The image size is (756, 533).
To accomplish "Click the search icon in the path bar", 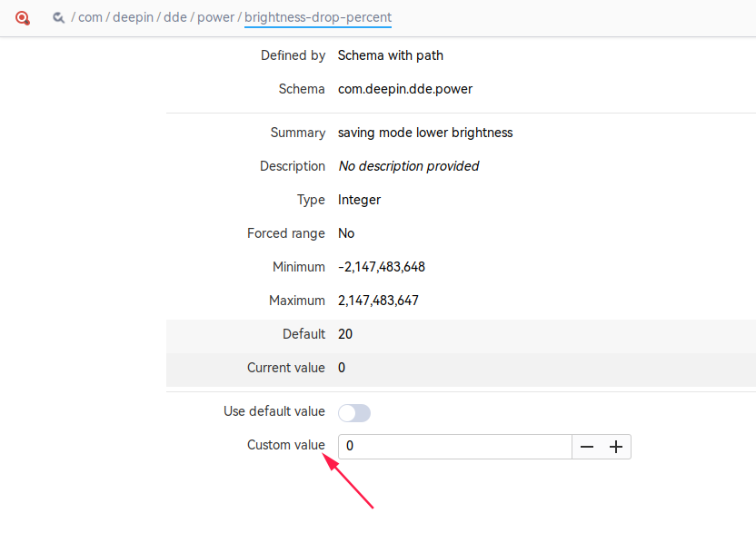I will click(x=58, y=17).
